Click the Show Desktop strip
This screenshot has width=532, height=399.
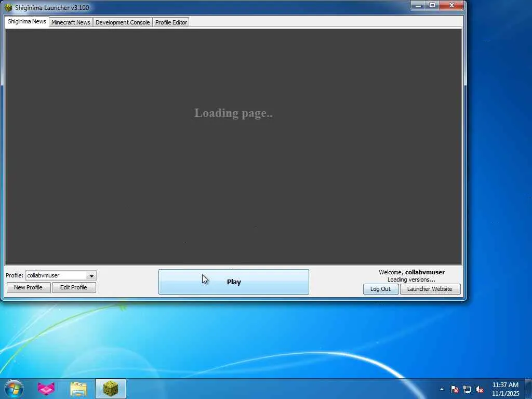click(x=528, y=389)
